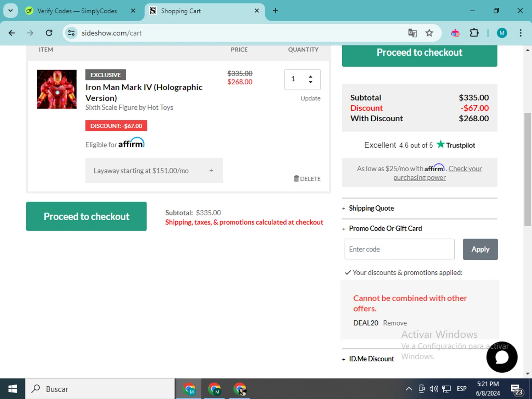Click the Buscar taskbar search box
The width and height of the screenshot is (532, 399).
(x=100, y=389)
